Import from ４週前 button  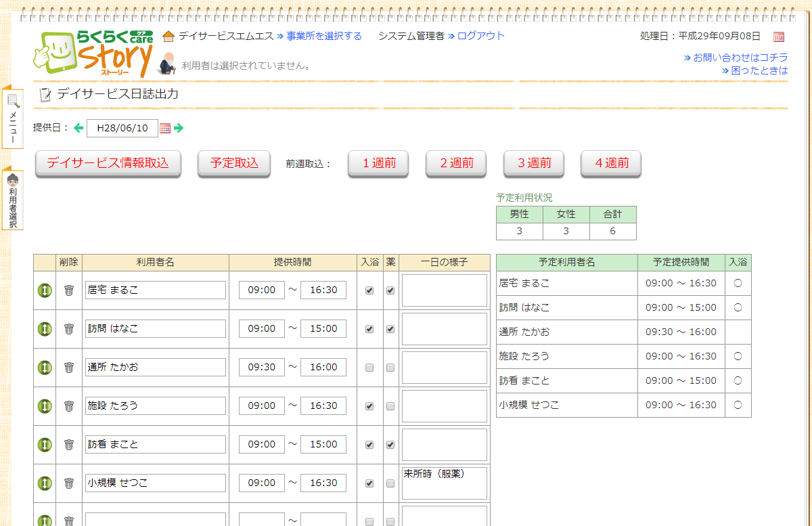point(611,163)
